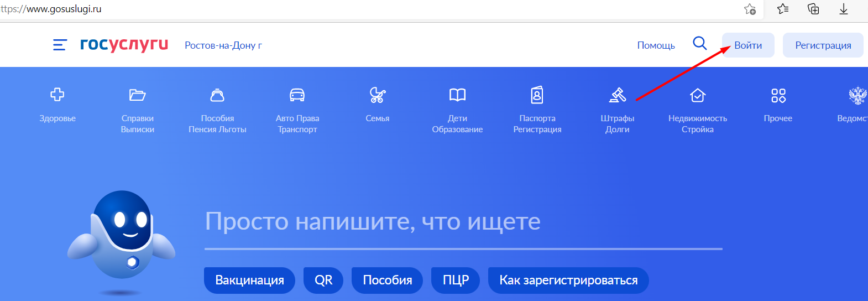The height and width of the screenshot is (301, 868).
Task: Open Паспорта Регистрация category
Action: click(537, 95)
